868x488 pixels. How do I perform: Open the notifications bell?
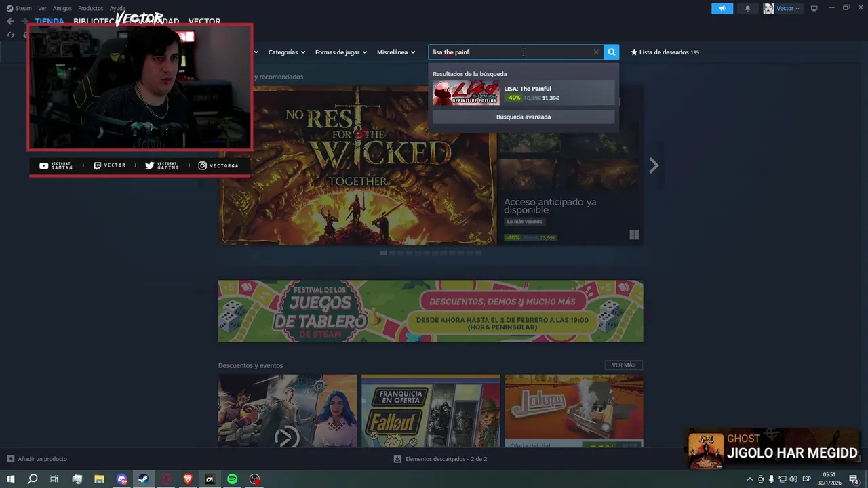(747, 8)
